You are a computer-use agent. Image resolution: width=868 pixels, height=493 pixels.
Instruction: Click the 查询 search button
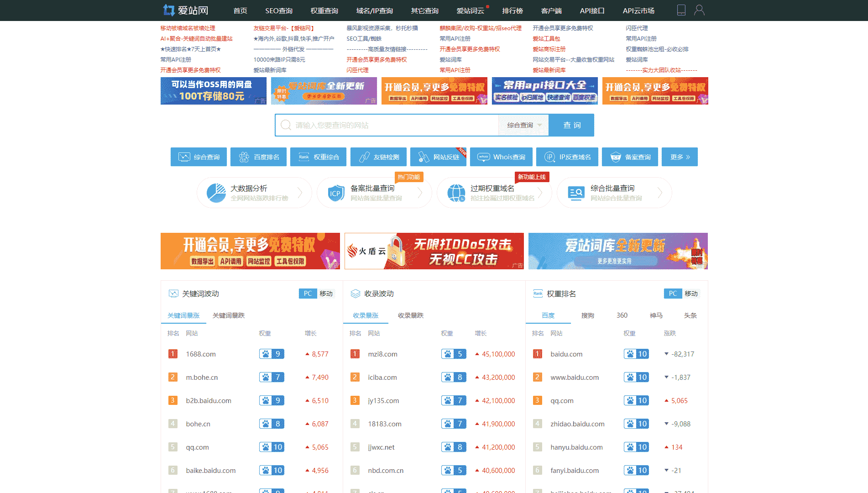coord(571,125)
